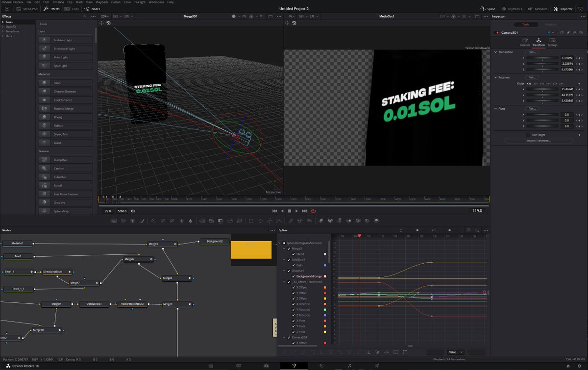
Task: Expand Templates in Effects tree
Action: [3, 31]
